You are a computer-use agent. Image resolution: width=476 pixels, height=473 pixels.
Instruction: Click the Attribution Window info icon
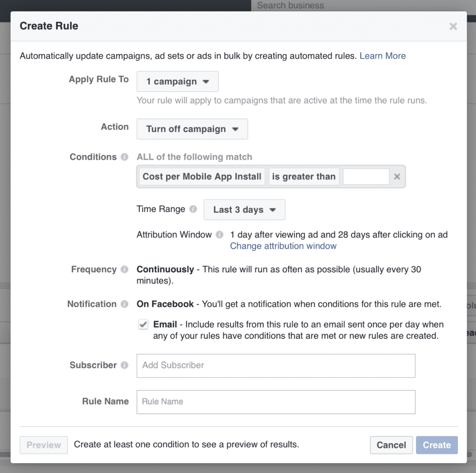coord(219,235)
